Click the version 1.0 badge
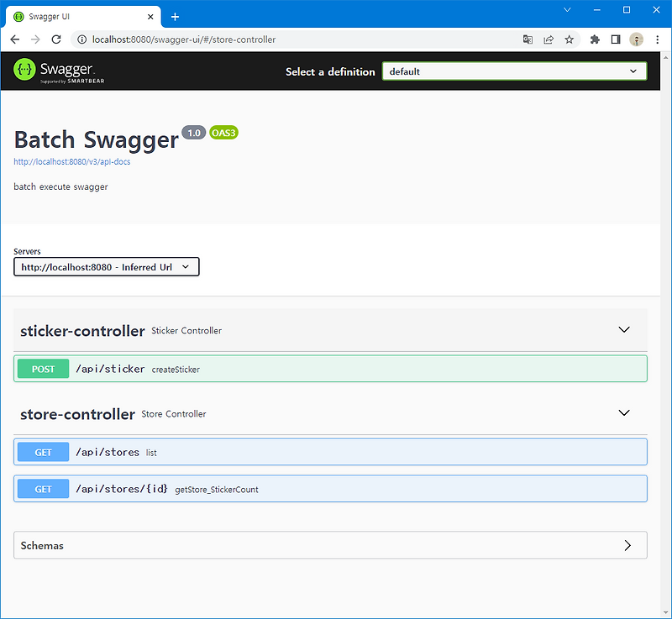The width and height of the screenshot is (672, 619). click(193, 132)
